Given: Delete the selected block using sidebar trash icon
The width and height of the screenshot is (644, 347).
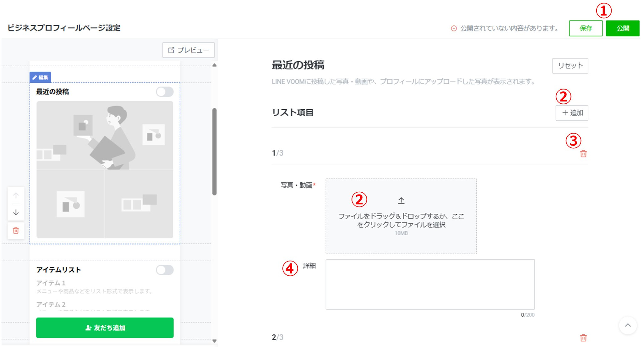Looking at the screenshot, I should tap(16, 230).
